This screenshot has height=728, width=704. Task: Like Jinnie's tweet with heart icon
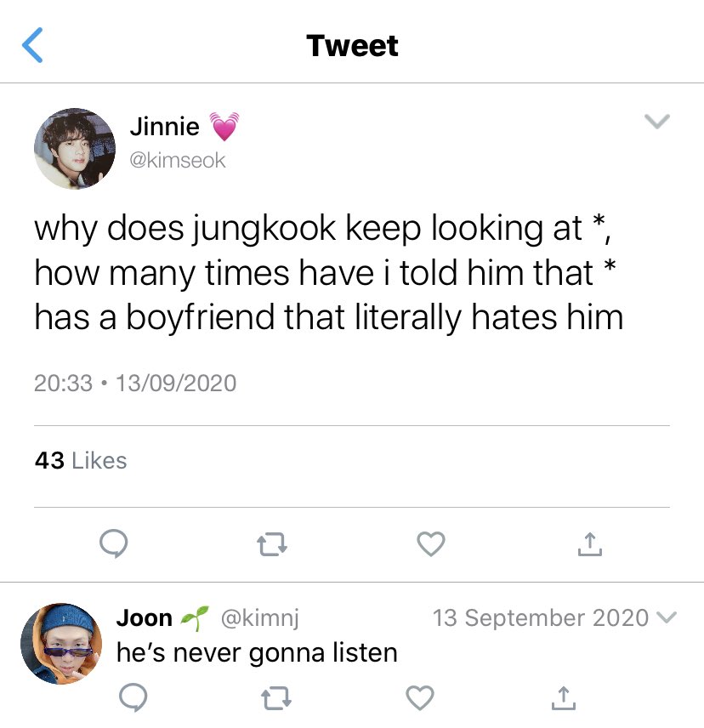[431, 543]
